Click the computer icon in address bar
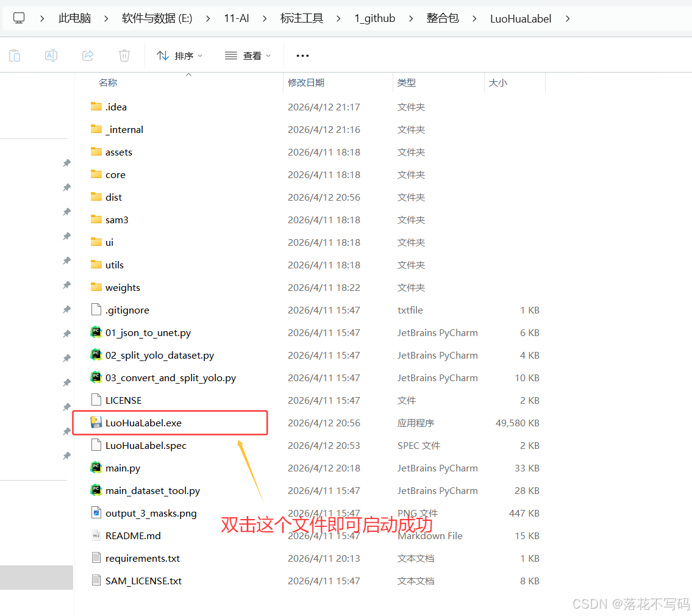The width and height of the screenshot is (692, 616). (18, 18)
